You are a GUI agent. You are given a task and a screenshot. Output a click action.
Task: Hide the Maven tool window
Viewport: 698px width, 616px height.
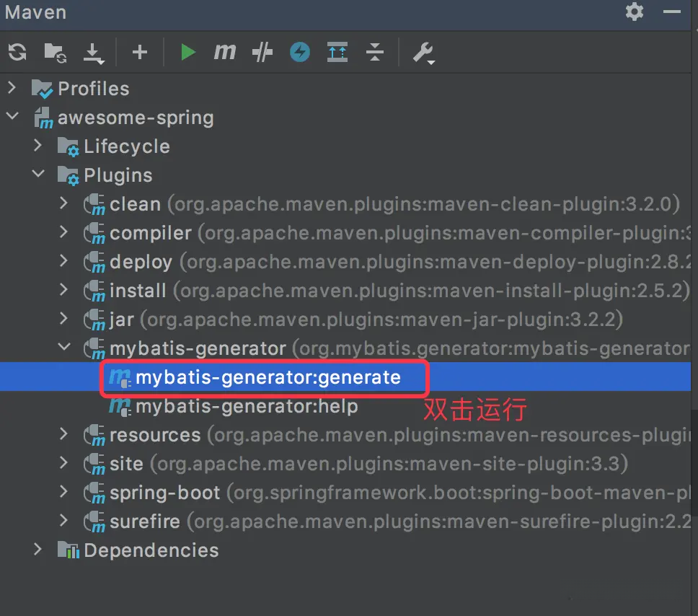(671, 12)
